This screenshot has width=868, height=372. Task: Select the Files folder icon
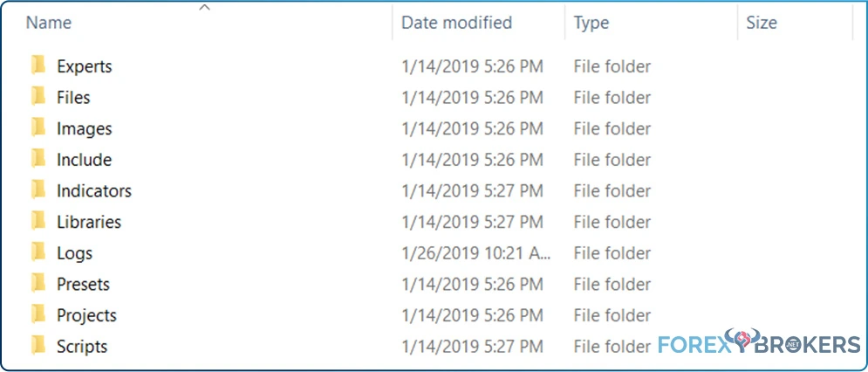pos(38,97)
